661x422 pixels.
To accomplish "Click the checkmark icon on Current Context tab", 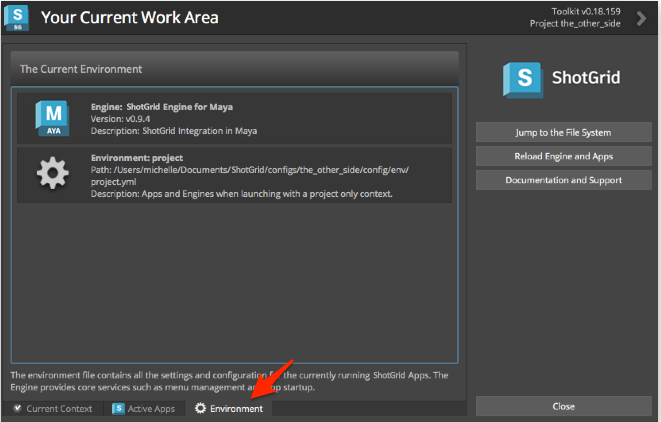I will point(17,408).
